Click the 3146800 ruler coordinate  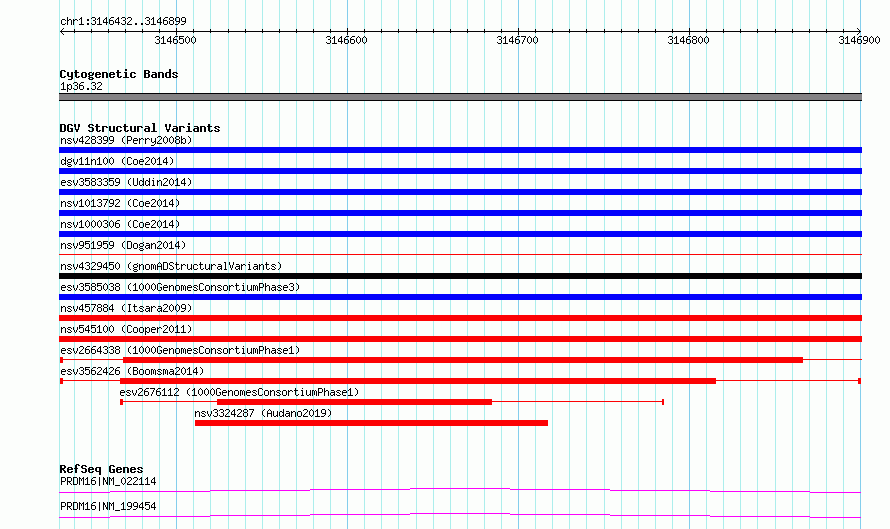[x=688, y=40]
